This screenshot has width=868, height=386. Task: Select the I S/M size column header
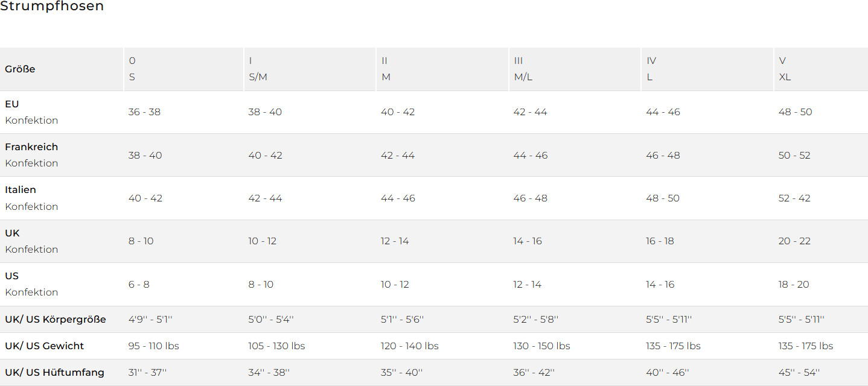coord(258,69)
